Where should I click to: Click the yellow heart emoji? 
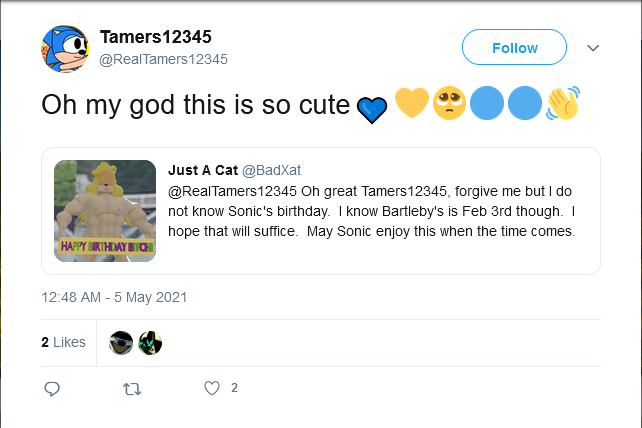point(411,103)
